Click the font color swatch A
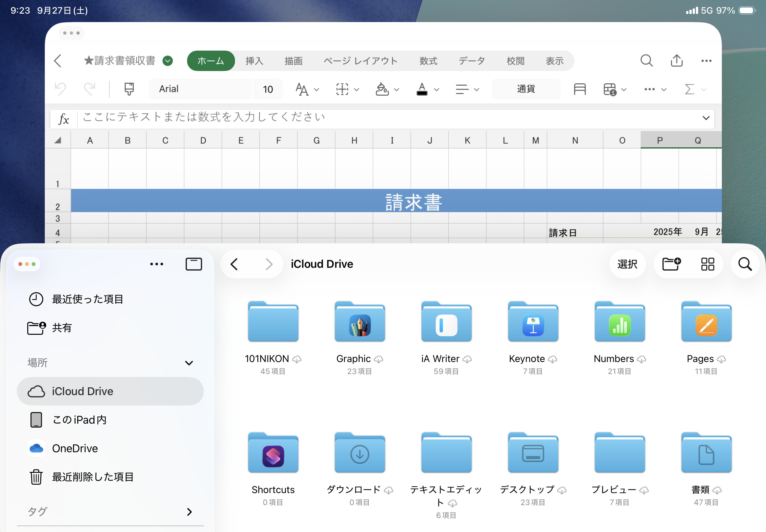 (422, 89)
